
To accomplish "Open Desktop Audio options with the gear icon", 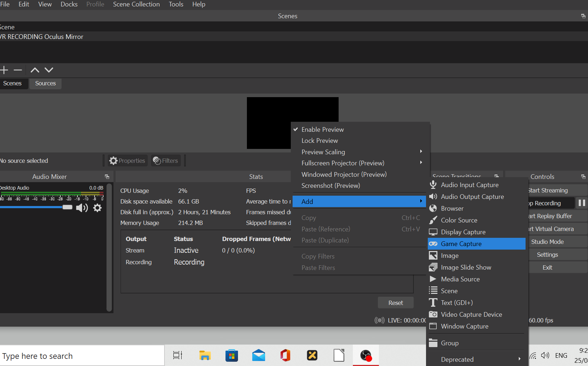I will click(x=97, y=208).
